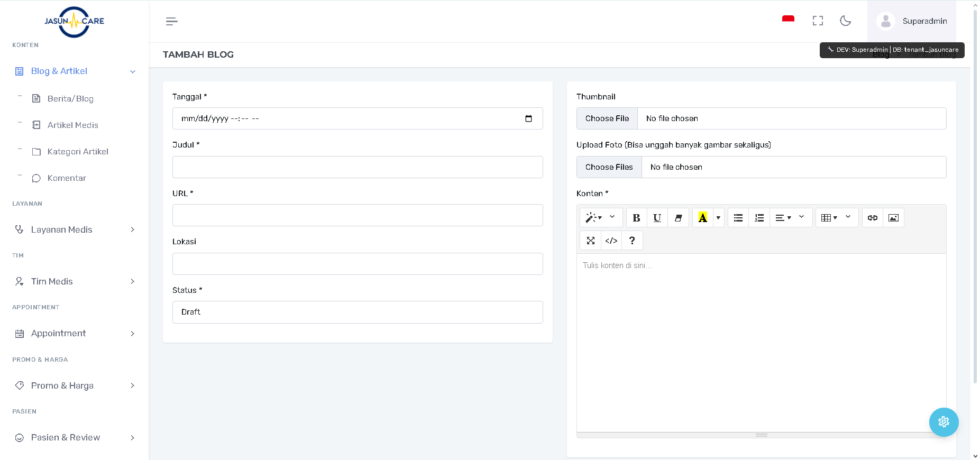Apply underline formatting in editor
The width and height of the screenshot is (980, 460).
[x=657, y=218]
